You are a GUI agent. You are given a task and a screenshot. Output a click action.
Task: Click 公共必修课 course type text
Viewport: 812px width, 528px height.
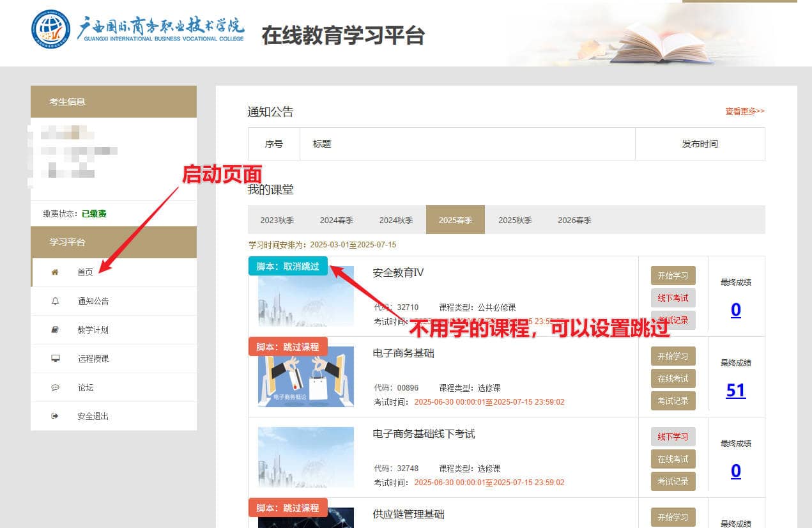click(496, 307)
